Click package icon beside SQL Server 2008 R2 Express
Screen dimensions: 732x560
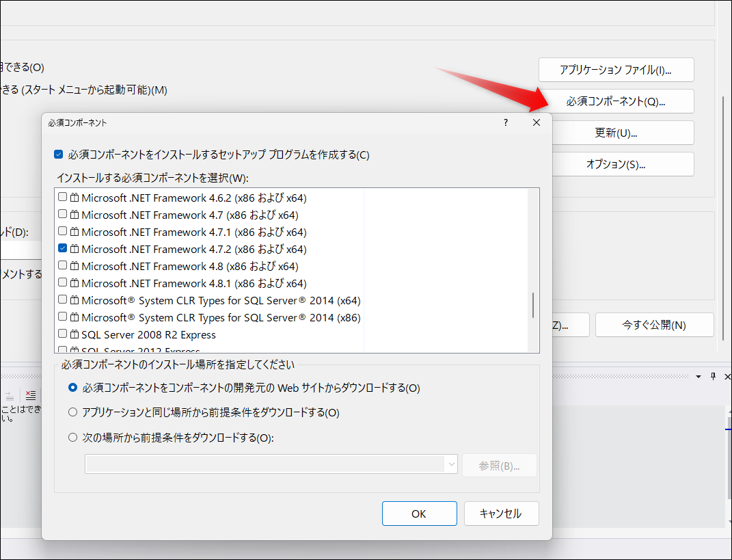pyautogui.click(x=74, y=334)
